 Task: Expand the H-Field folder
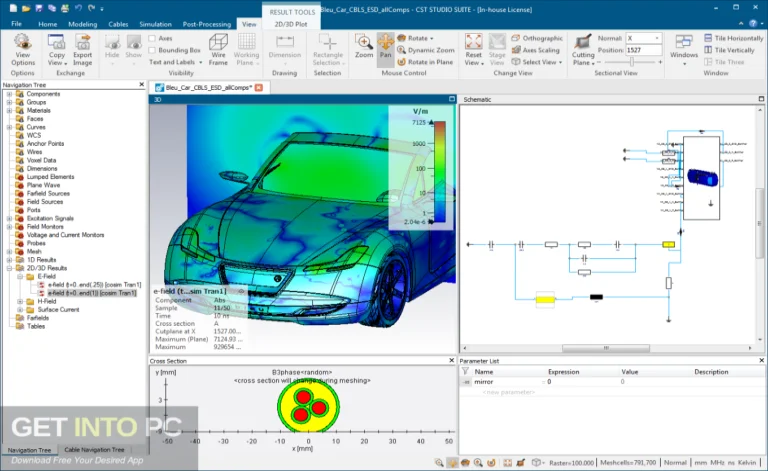pyautogui.click(x=20, y=302)
